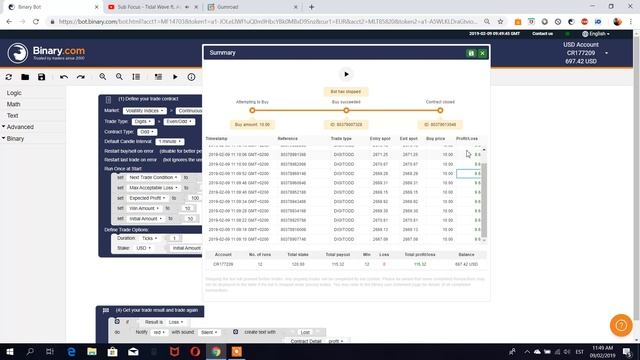Click the Profit/Loss column header
This screenshot has width=640, height=360.
[x=467, y=139]
